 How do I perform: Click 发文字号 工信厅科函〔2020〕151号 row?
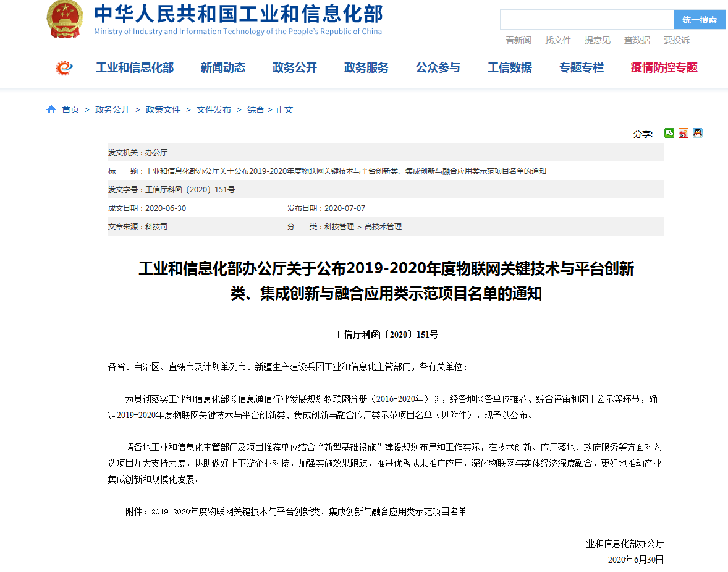click(x=386, y=190)
